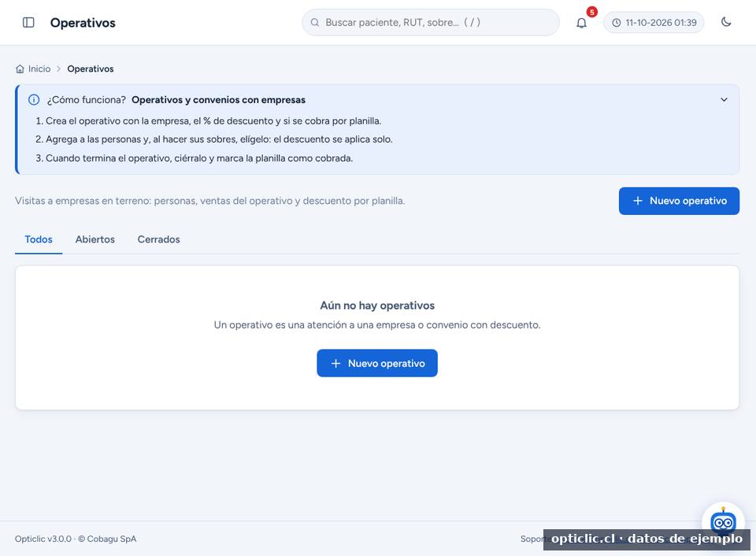Click help step 3 'Cuando termina el operativo' text

pyautogui.click(x=199, y=158)
